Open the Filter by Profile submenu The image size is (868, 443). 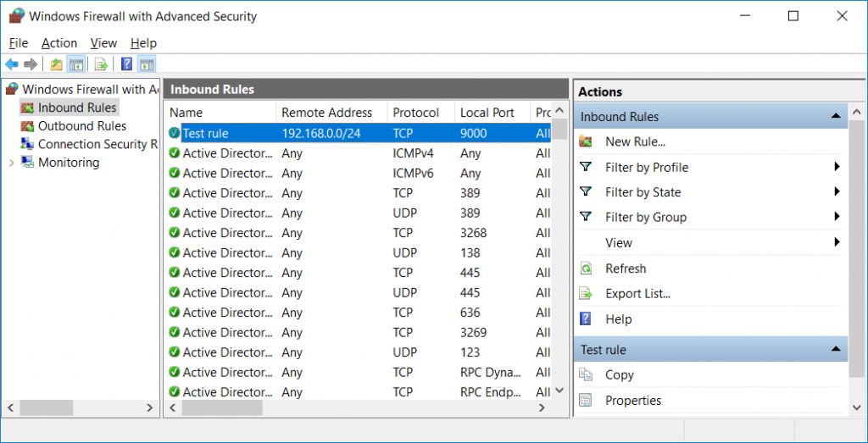pyautogui.click(x=837, y=167)
